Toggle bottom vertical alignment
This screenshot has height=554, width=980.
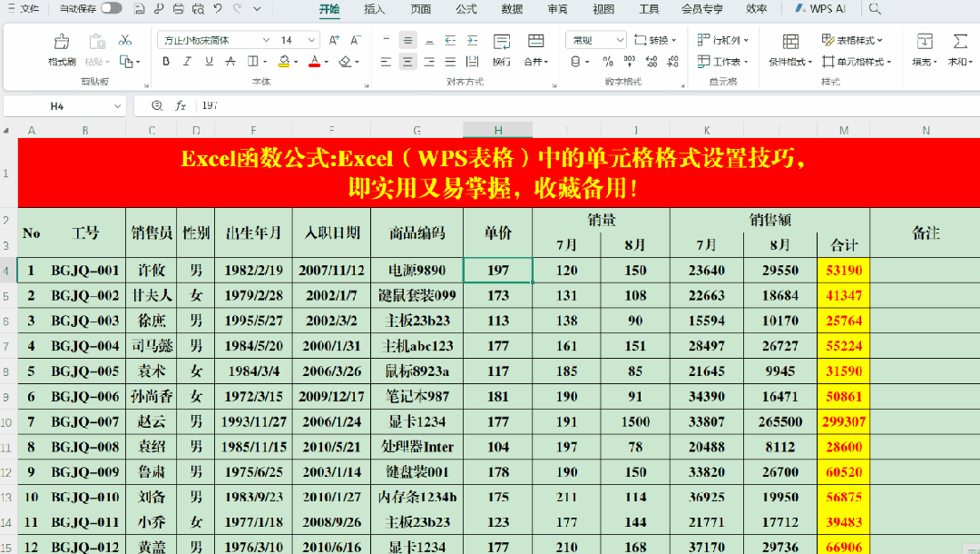429,41
